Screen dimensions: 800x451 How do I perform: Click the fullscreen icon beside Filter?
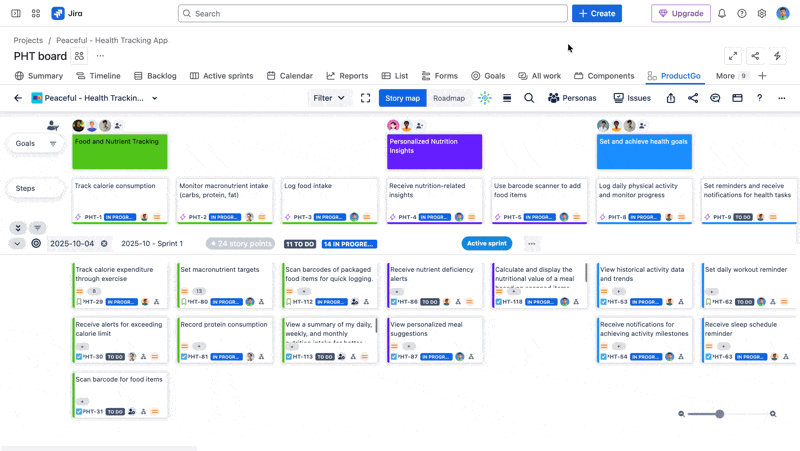365,98
